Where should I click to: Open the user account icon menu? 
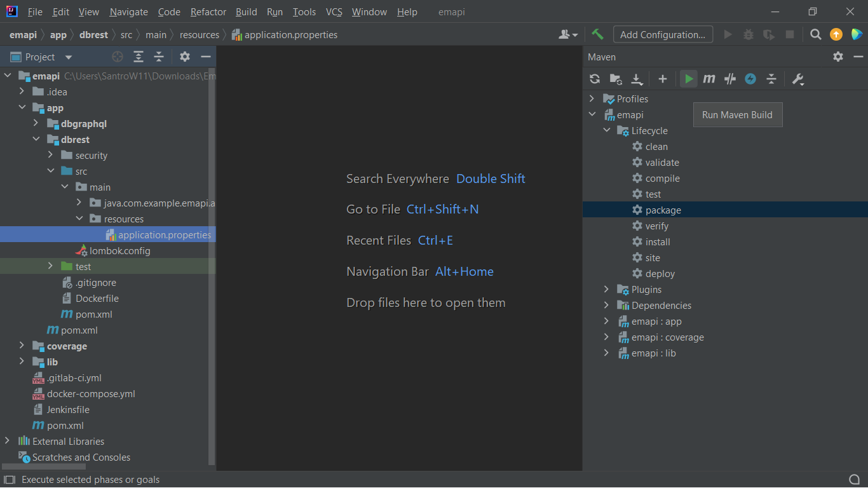(567, 34)
